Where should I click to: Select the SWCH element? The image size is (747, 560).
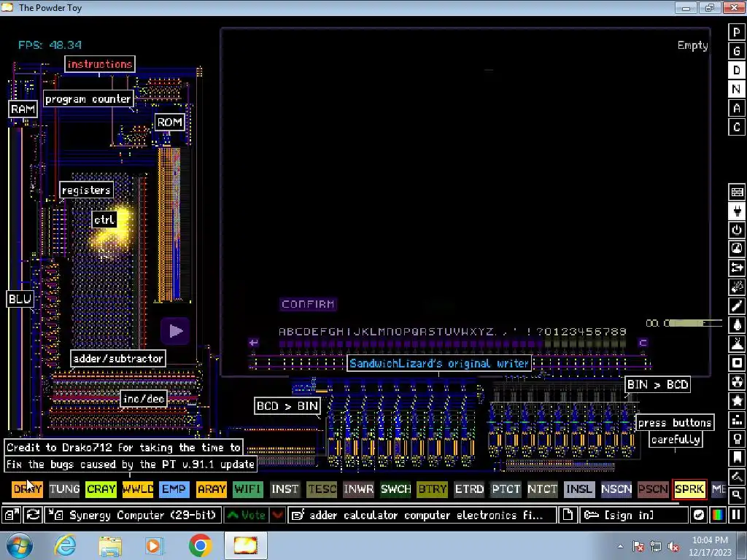point(395,489)
